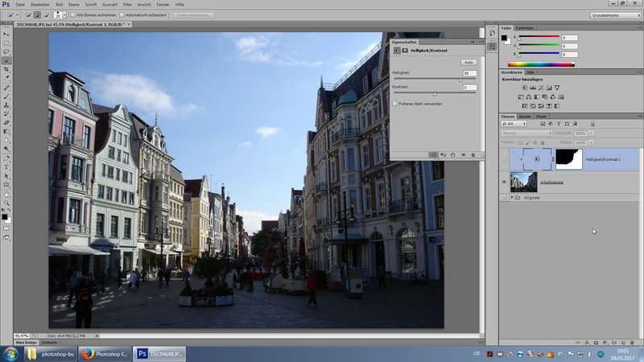The image size is (644, 362).
Task: Click the trash icon in the Eigenschaften panel
Action: pos(473,154)
